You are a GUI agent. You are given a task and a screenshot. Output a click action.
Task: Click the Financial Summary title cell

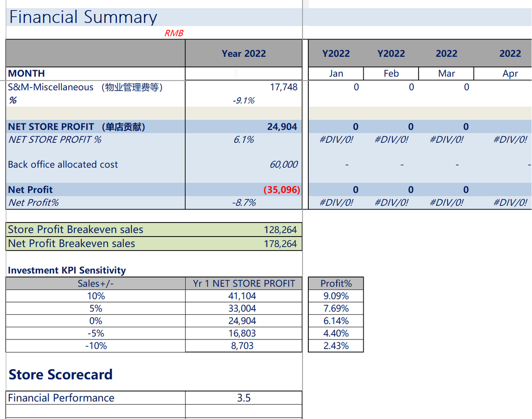(84, 17)
